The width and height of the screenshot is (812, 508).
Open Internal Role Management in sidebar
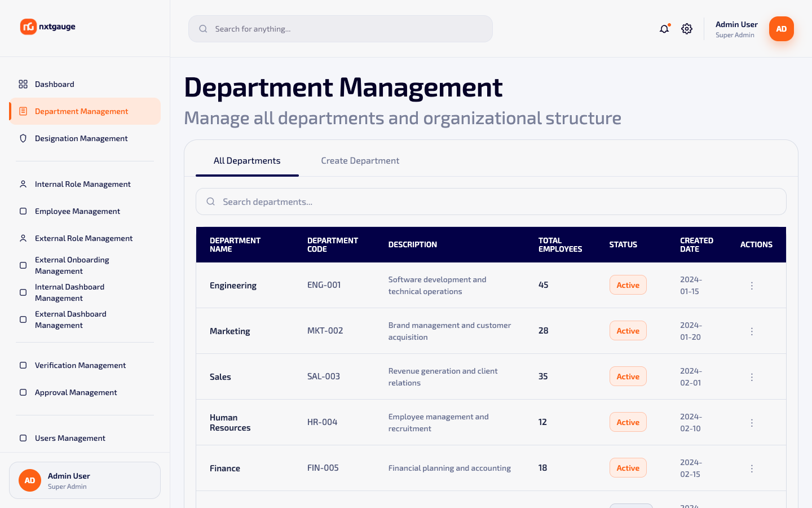(x=85, y=184)
